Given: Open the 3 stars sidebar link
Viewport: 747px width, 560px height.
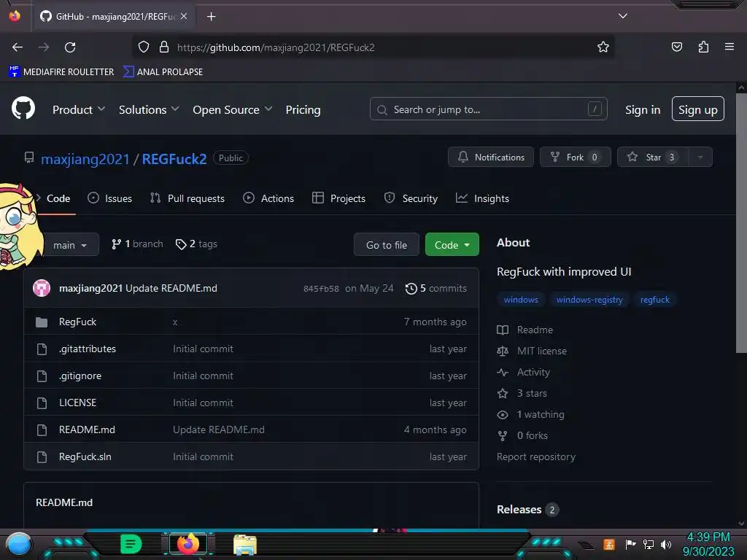Looking at the screenshot, I should (522, 393).
